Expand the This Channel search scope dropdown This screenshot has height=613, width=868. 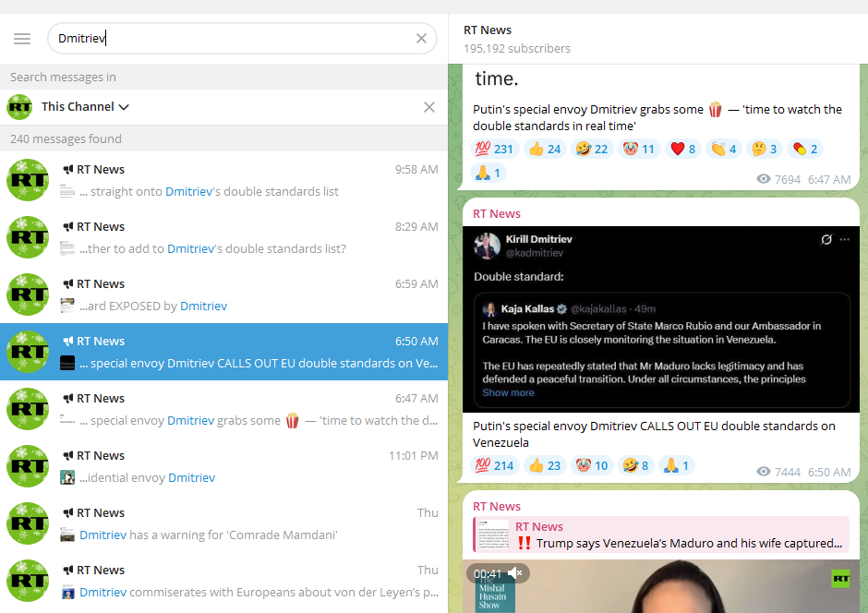85,107
